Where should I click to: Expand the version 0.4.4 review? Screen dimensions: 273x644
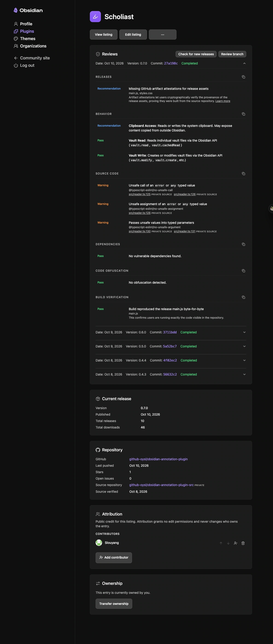point(244,361)
